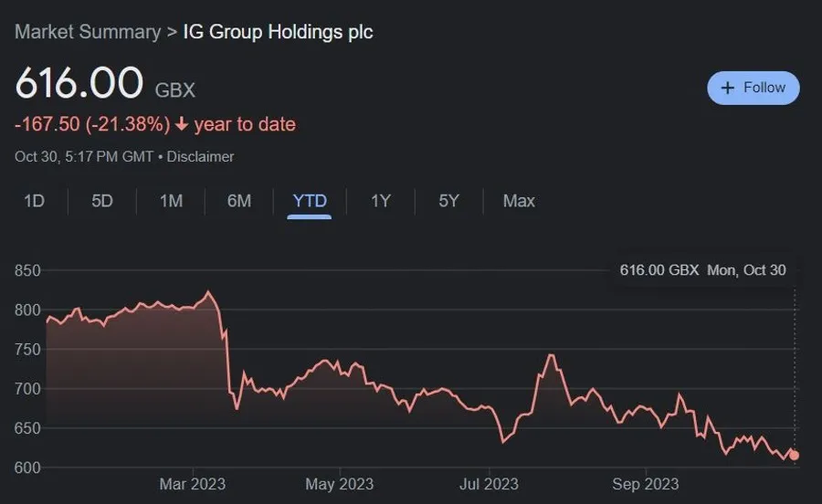822x504 pixels.
Task: Select the YTD tab
Action: click(310, 201)
